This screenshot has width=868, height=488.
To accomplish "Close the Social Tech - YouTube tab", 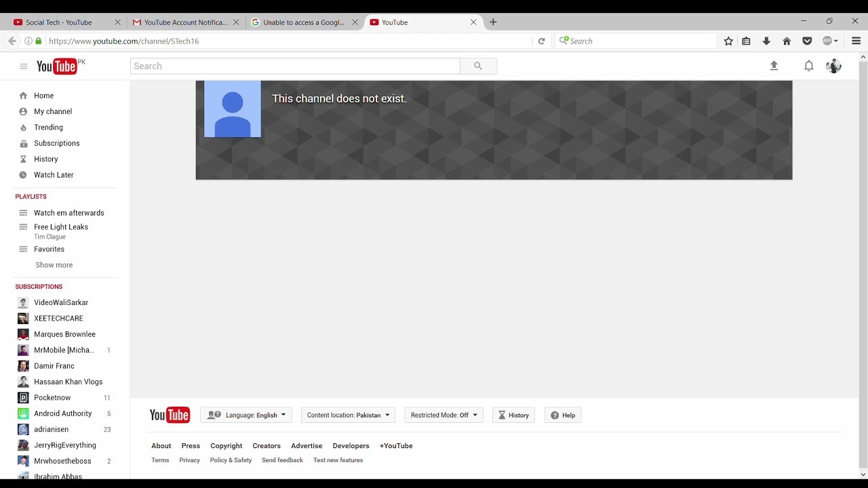I will (x=117, y=22).
